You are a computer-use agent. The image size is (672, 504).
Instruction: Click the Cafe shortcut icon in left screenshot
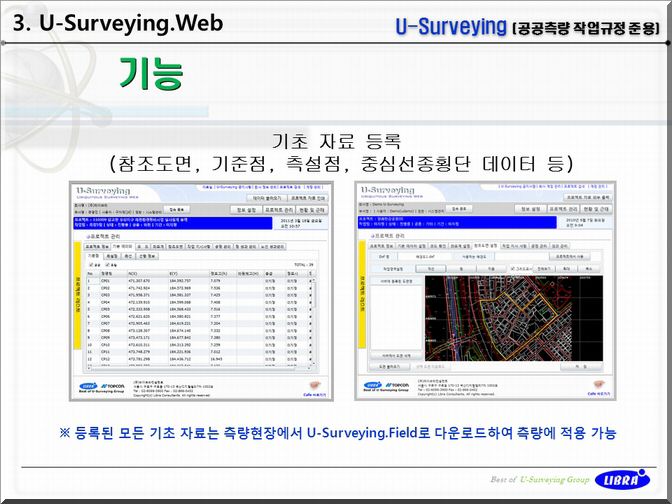point(315,386)
